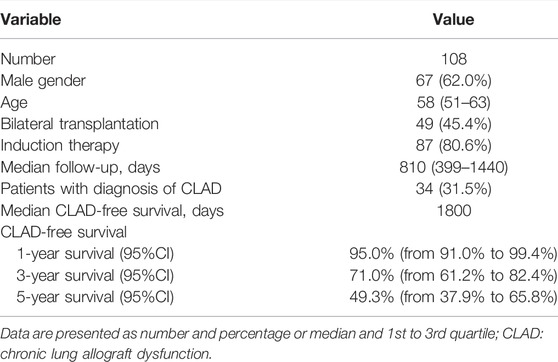
Task: Click the 71.0% three-year survival value
Action: tap(372, 276)
